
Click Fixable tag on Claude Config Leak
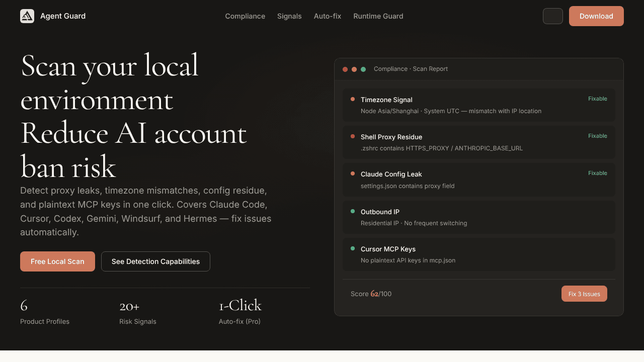598,173
